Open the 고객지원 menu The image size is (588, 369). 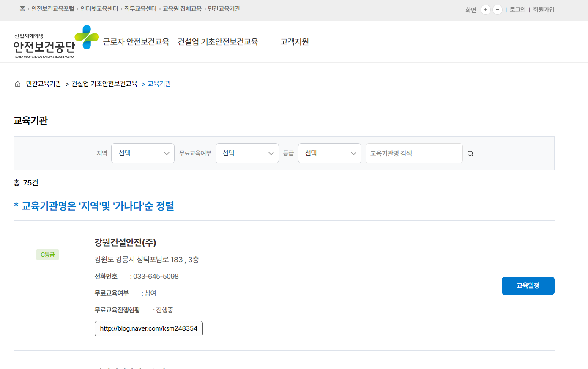pos(295,42)
